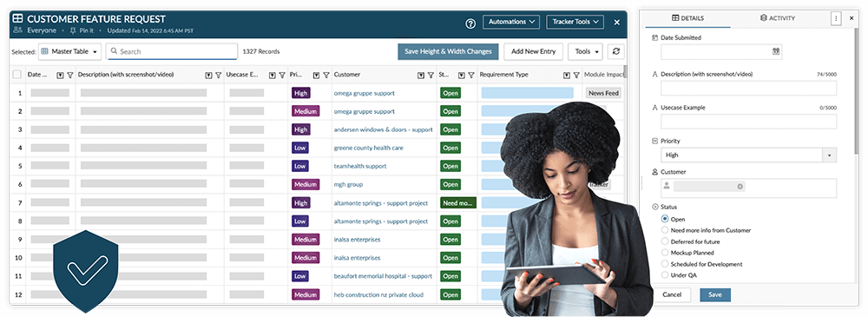This screenshot has height=317, width=868.
Task: Click the News Feed module tag
Action: [603, 93]
